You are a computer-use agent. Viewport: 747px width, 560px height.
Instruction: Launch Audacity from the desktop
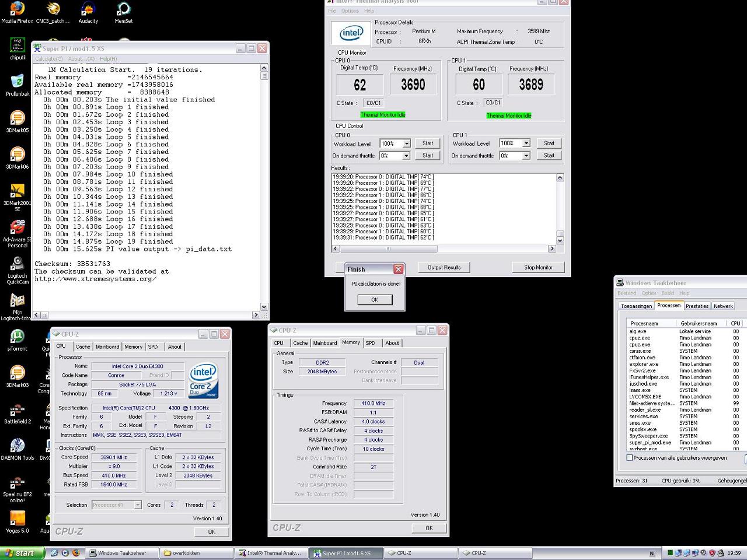[88, 12]
